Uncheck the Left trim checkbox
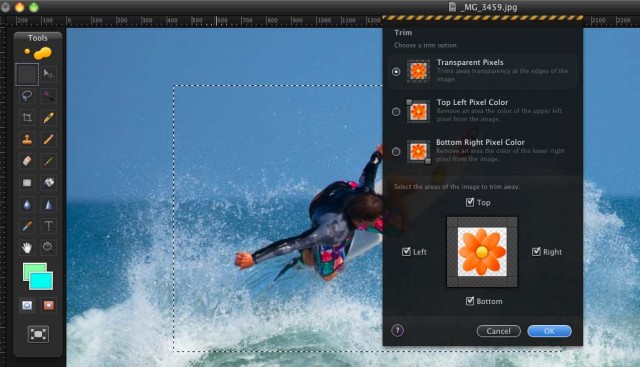The width and height of the screenshot is (640, 367). [x=406, y=251]
